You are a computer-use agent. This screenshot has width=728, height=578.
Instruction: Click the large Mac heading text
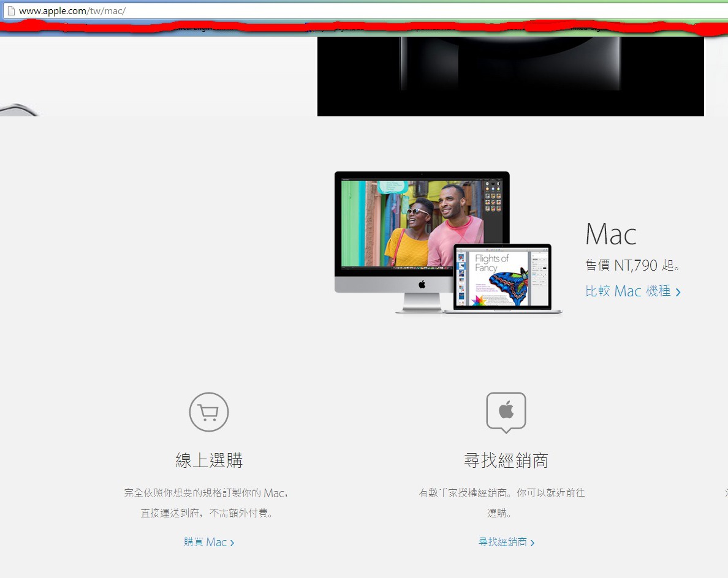[x=611, y=234]
